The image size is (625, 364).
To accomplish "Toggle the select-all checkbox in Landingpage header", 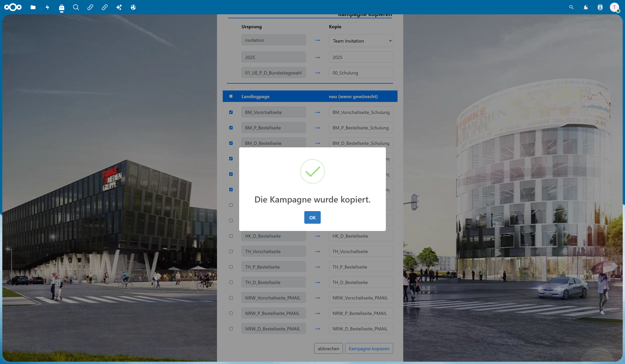I will click(x=231, y=96).
